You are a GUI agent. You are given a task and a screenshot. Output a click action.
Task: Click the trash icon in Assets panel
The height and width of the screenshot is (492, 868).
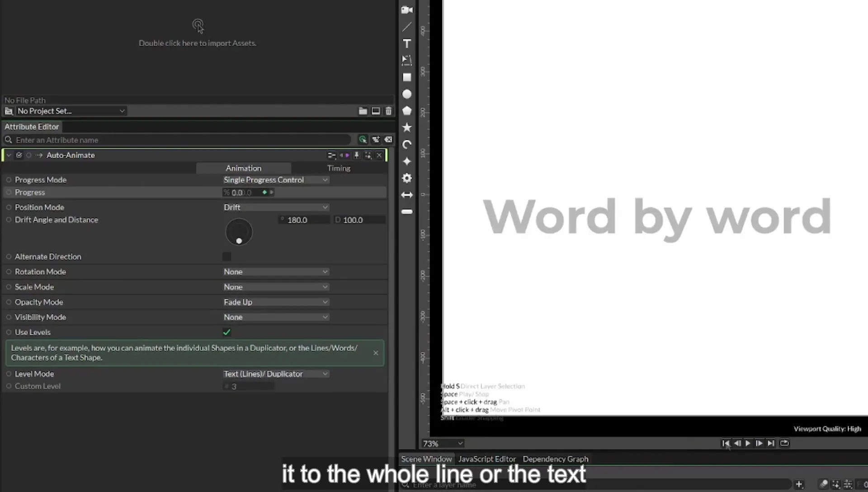(x=388, y=111)
